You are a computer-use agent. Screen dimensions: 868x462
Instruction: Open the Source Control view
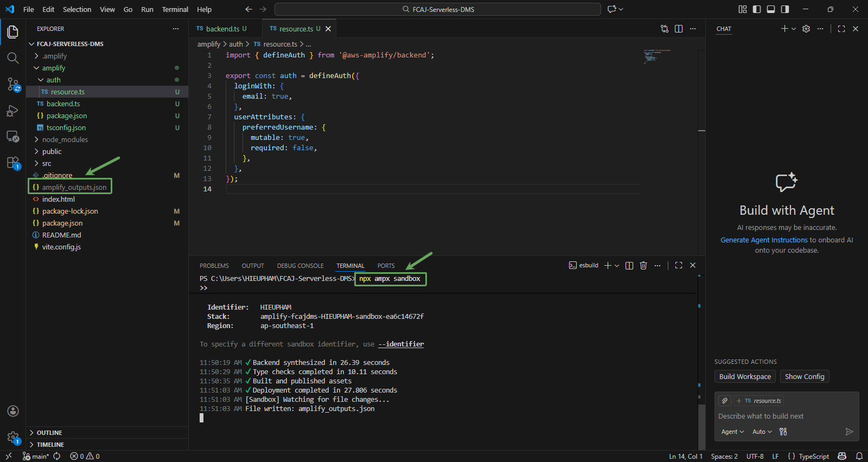(x=13, y=84)
